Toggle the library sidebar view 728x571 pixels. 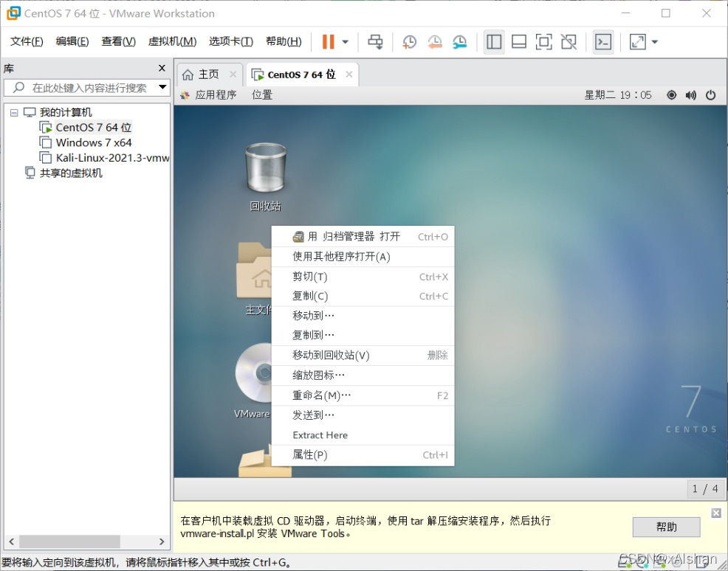(494, 42)
